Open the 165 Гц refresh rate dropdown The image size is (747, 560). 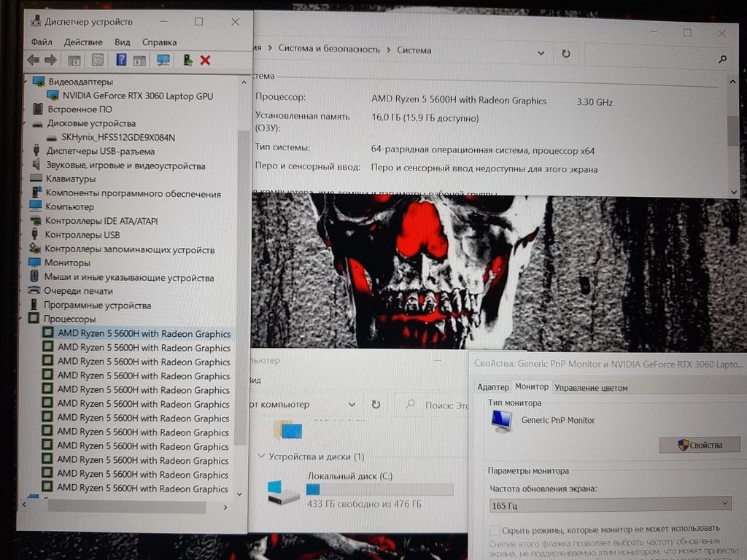(611, 505)
